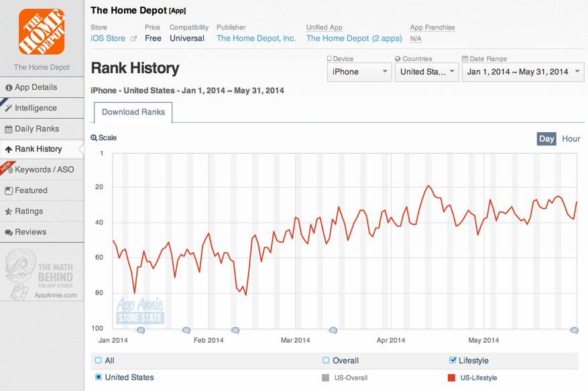This screenshot has height=391, width=588.
Task: Go to Daily Ranks page
Action: point(42,129)
